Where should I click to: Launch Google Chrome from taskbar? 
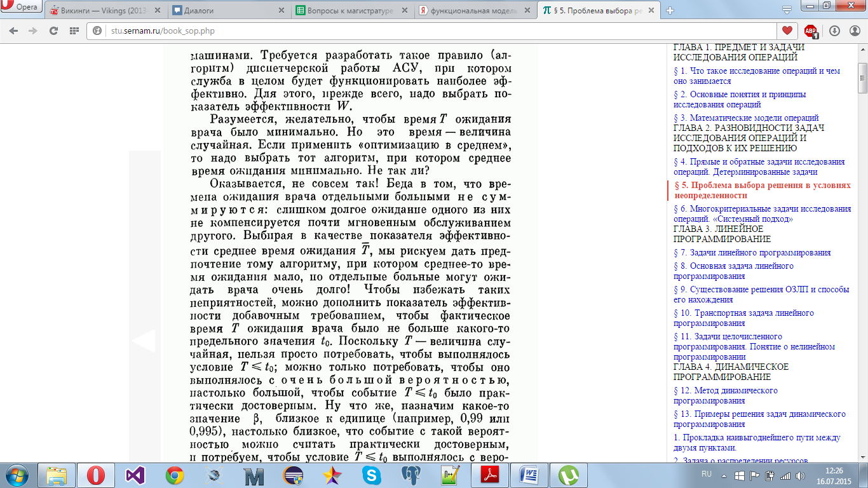(x=175, y=475)
